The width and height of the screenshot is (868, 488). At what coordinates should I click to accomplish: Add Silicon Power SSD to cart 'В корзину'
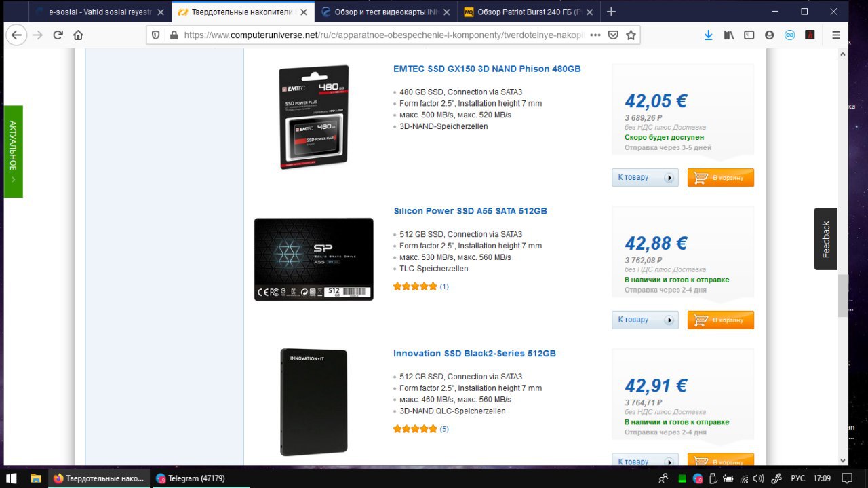[721, 320]
